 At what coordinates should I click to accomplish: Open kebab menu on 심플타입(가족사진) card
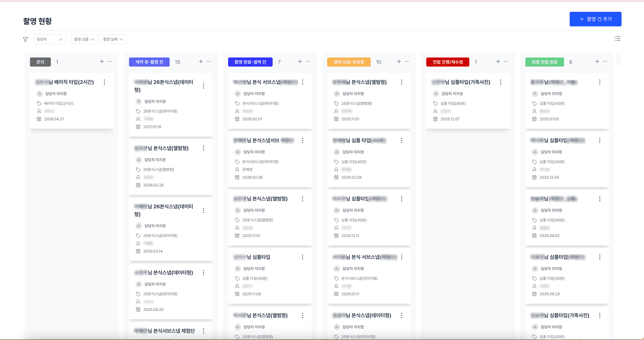(x=500, y=82)
